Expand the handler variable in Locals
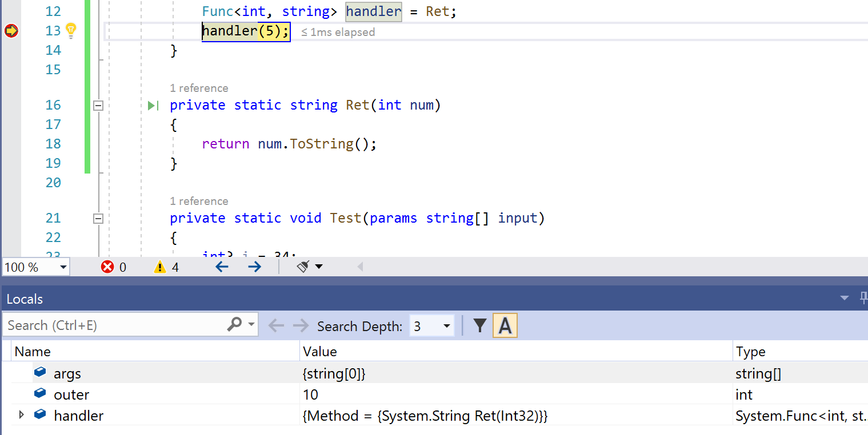 click(22, 415)
